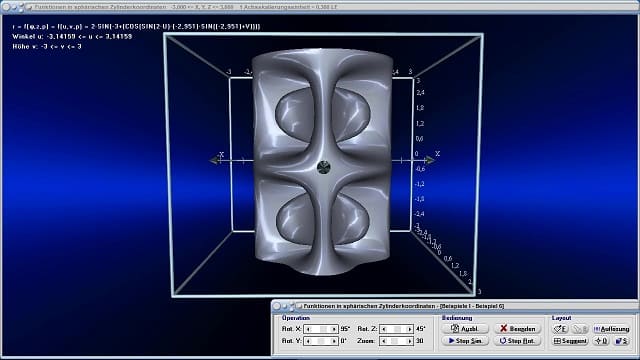Increase Rot. Z with right arrow

coord(409,329)
